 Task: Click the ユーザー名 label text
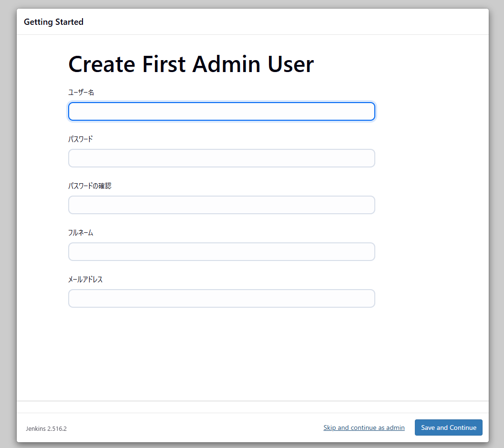pos(81,92)
